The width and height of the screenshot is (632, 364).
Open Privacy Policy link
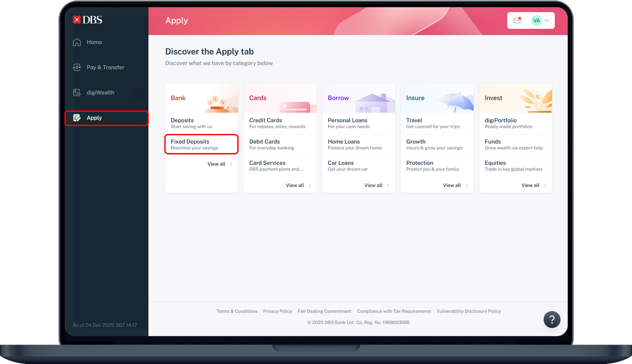pyautogui.click(x=277, y=311)
